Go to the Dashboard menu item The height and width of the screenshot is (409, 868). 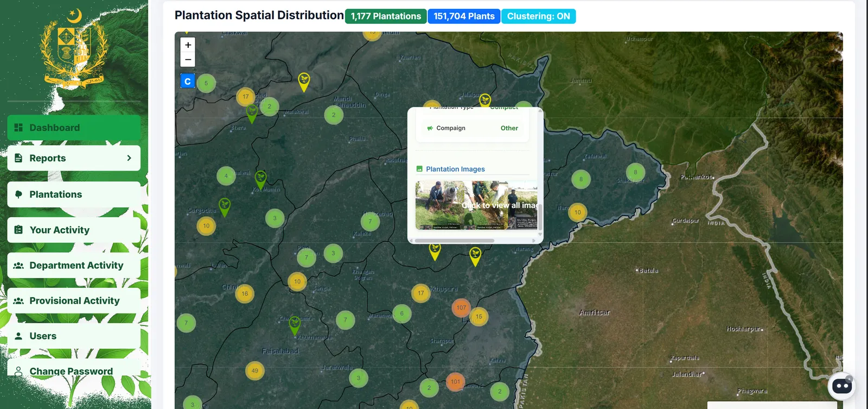coord(74,128)
